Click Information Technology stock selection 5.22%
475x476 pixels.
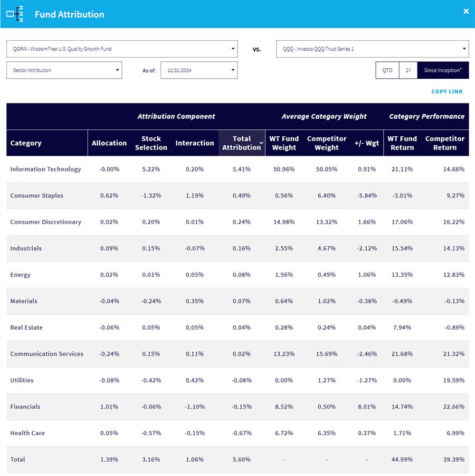(x=151, y=169)
